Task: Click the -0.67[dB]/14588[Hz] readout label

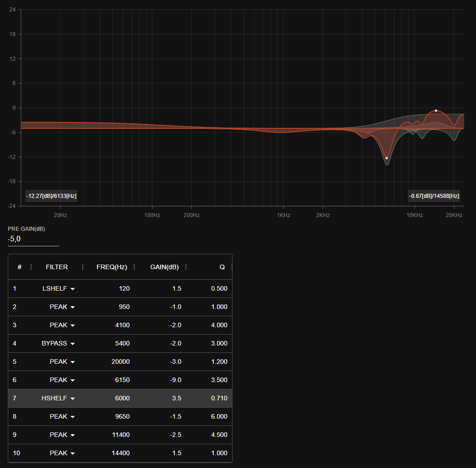Action: (434, 196)
